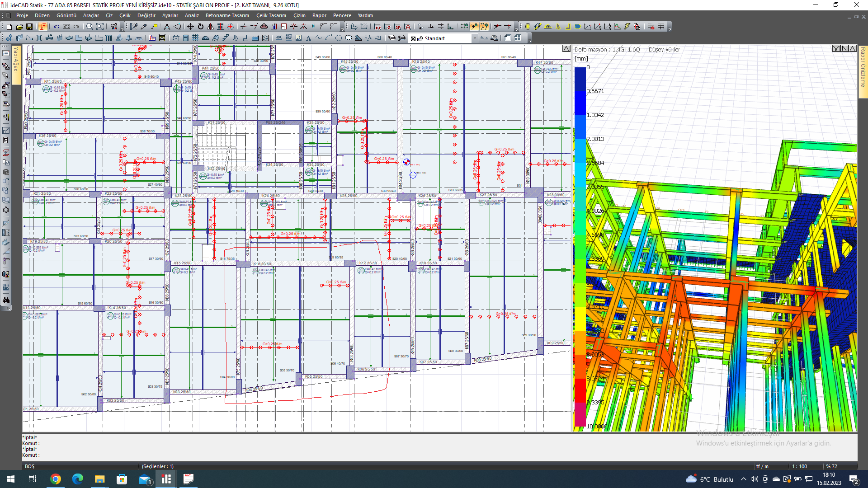Image resolution: width=868 pixels, height=488 pixels.
Task: Open layer settings stack icon
Action: point(392,38)
